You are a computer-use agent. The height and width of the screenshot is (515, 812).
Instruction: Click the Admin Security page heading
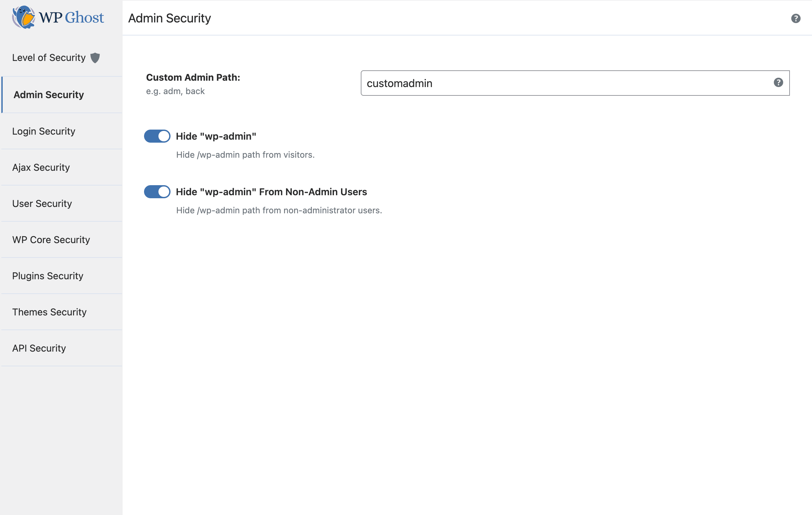[x=170, y=18]
